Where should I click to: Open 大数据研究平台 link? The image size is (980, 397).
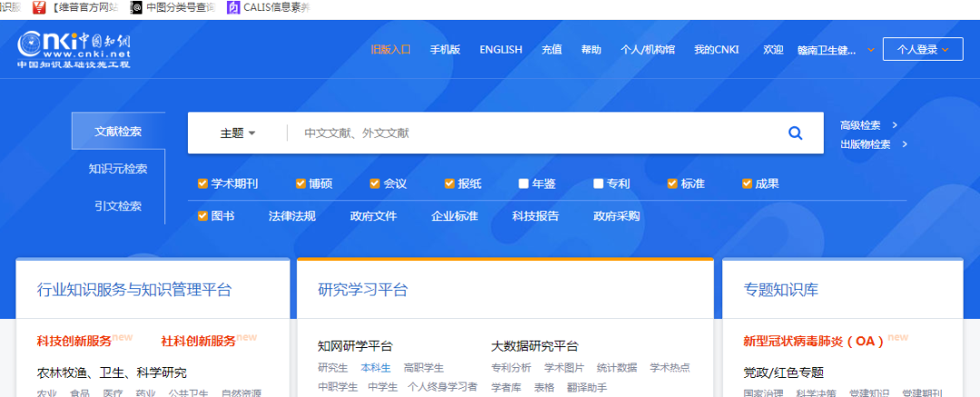click(534, 346)
